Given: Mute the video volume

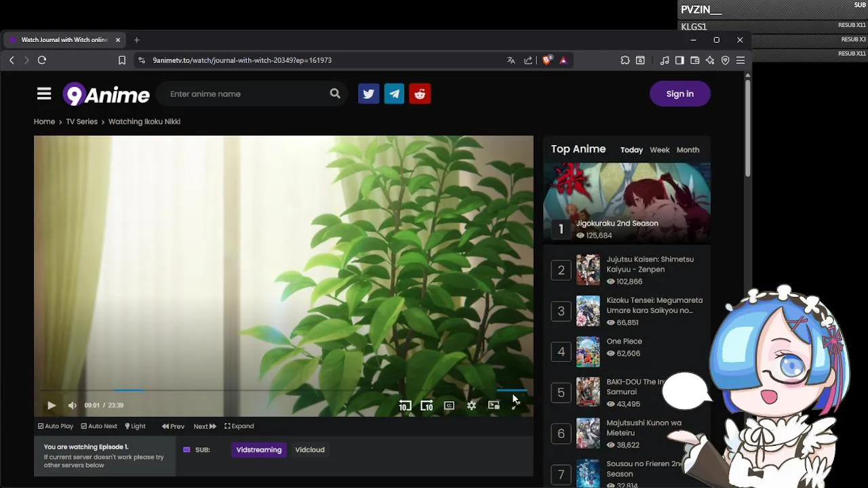Looking at the screenshot, I should coord(72,405).
